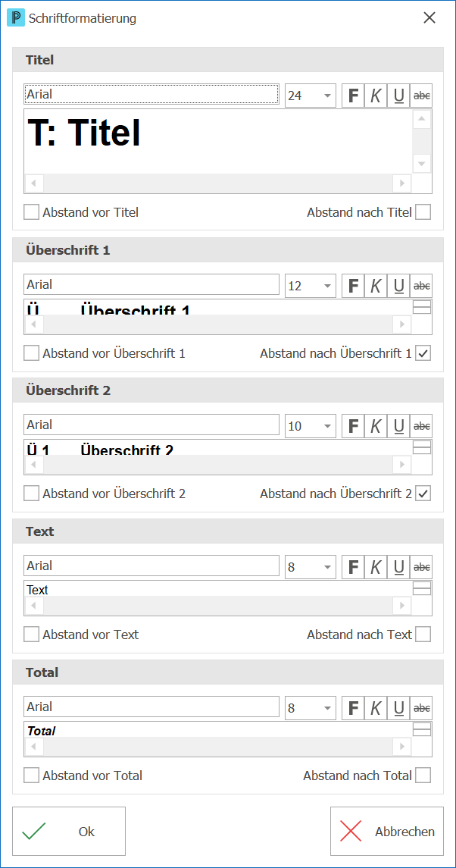Uncheck Abstand nach Überschrift 1
The image size is (456, 868).
pos(423,354)
